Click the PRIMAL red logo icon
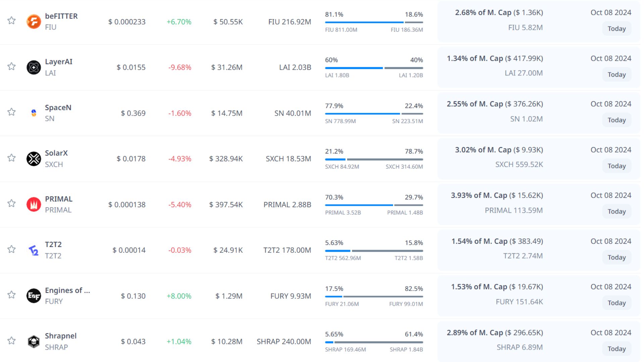644x362 pixels. point(34,204)
